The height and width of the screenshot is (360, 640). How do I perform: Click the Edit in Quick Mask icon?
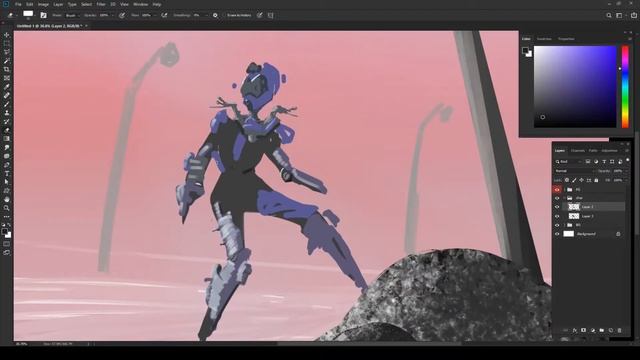7,244
